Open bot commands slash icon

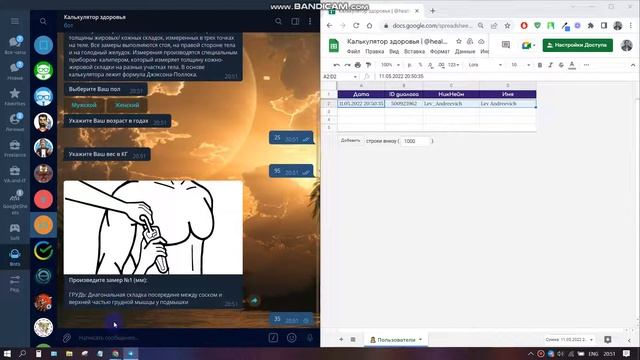tap(273, 338)
